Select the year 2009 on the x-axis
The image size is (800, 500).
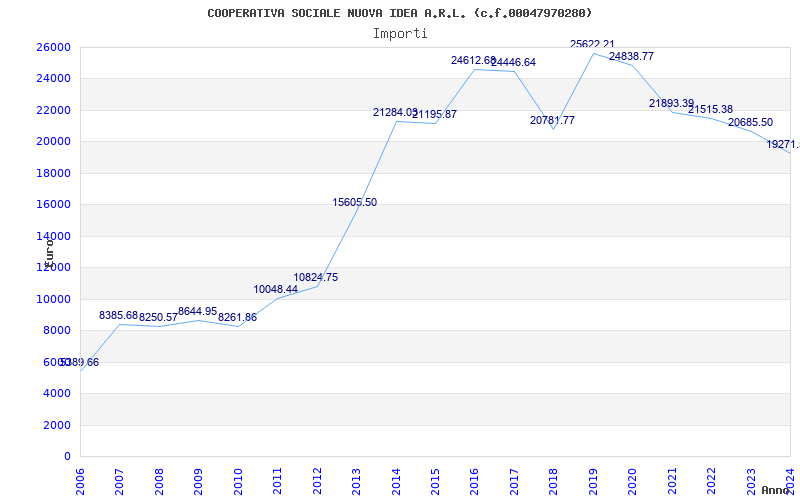pyautogui.click(x=198, y=481)
